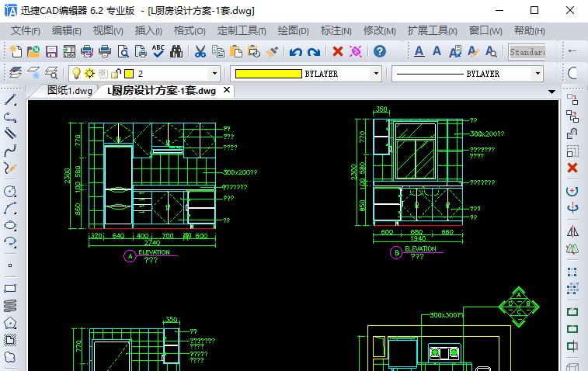Viewport: 588px width, 371px height.
Task: Select the Line draw tool in left toolbar
Action: 10,100
